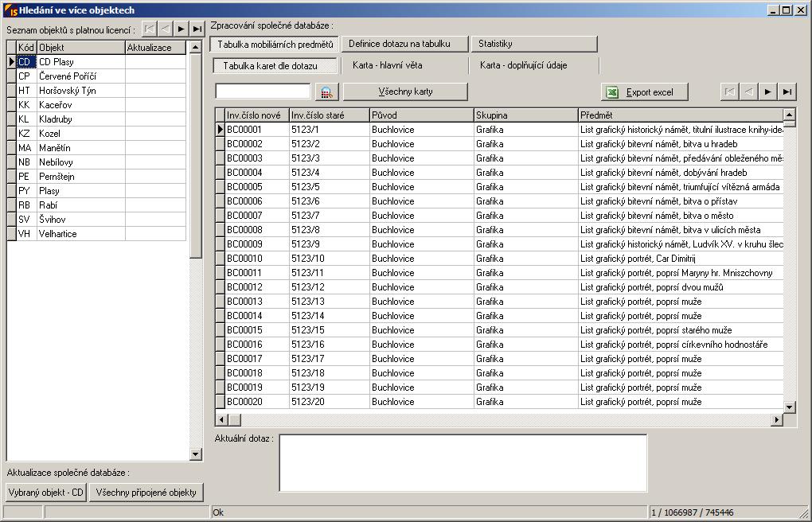Image resolution: width=812 pixels, height=522 pixels.
Task: Click scroll up arrow of object list
Action: click(x=195, y=47)
